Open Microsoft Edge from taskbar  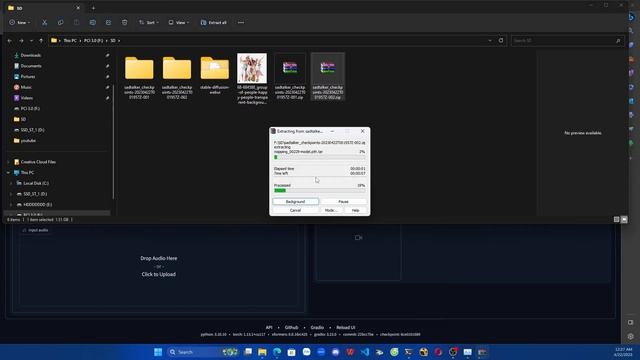pos(277,352)
